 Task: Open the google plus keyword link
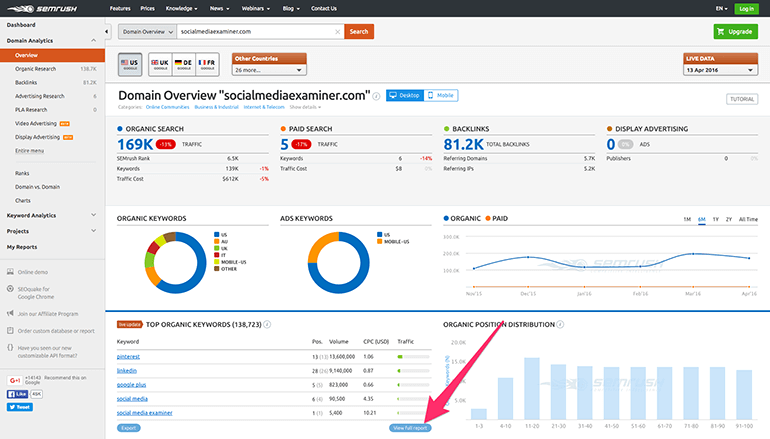click(x=131, y=384)
